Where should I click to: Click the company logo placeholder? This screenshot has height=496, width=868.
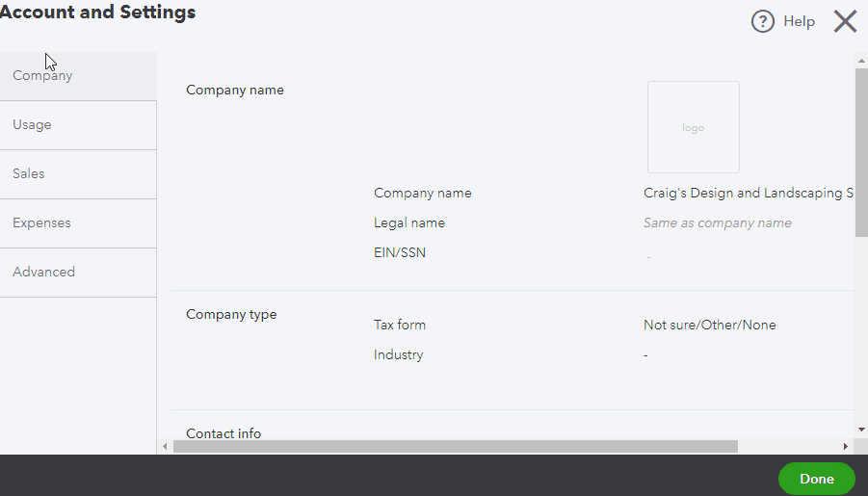tap(693, 127)
